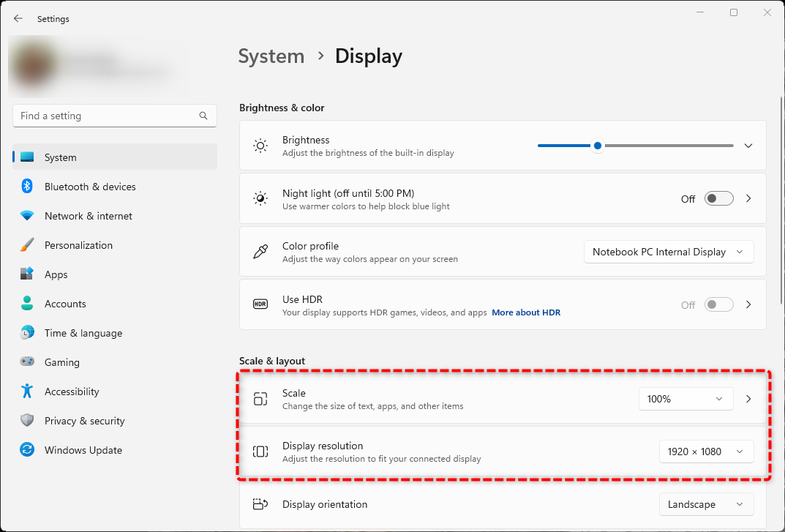
Task: Open Network & internet settings
Action: (88, 216)
